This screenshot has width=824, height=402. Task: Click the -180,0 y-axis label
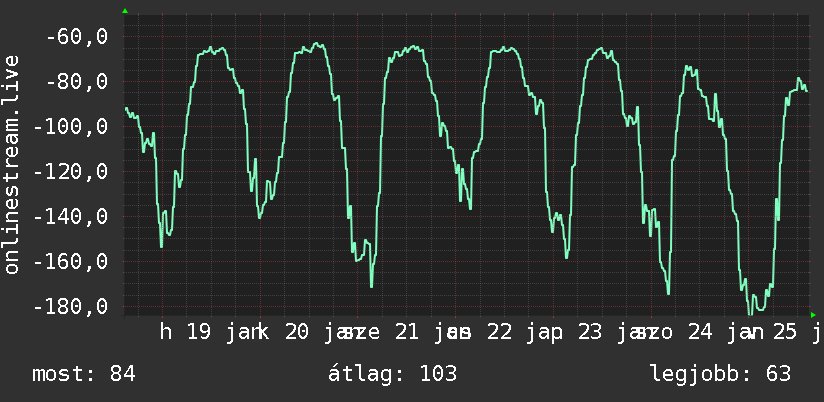(70, 306)
